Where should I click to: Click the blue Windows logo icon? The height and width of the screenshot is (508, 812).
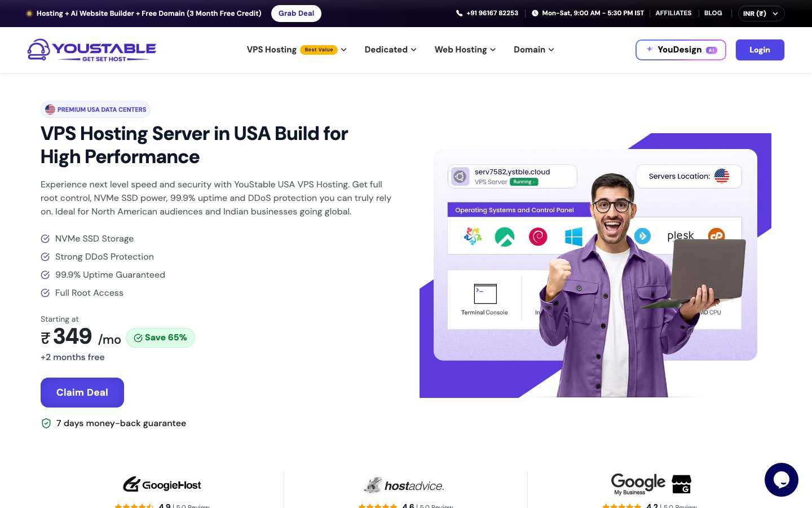(573, 237)
